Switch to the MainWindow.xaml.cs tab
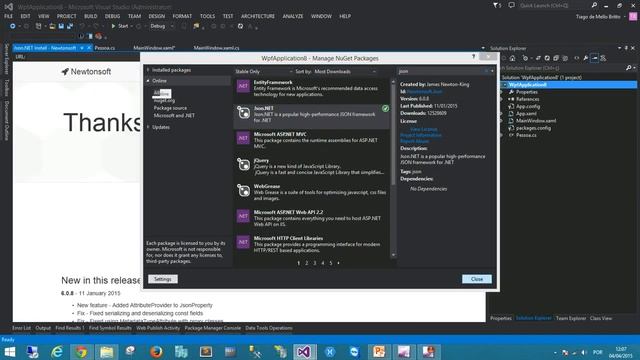 click(x=216, y=48)
